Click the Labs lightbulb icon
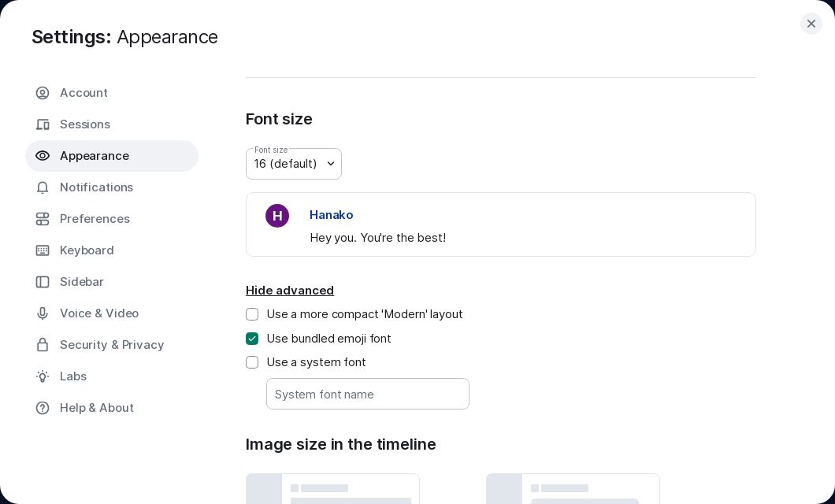 click(x=43, y=376)
